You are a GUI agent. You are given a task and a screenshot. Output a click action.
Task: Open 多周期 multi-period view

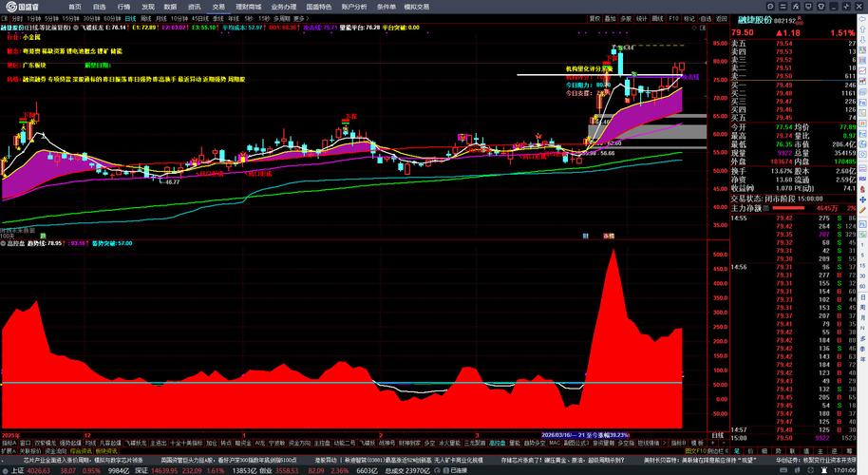click(x=282, y=18)
